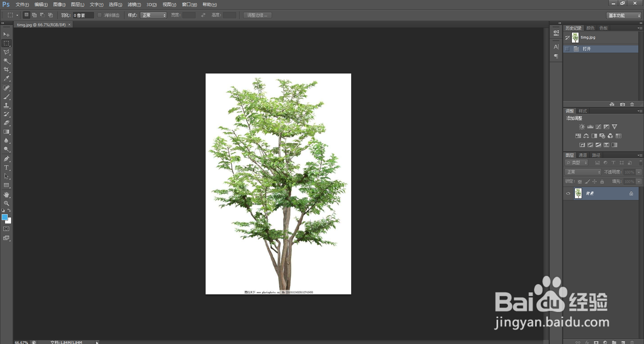Select the Pen tool
The width and height of the screenshot is (644, 344).
(6, 159)
